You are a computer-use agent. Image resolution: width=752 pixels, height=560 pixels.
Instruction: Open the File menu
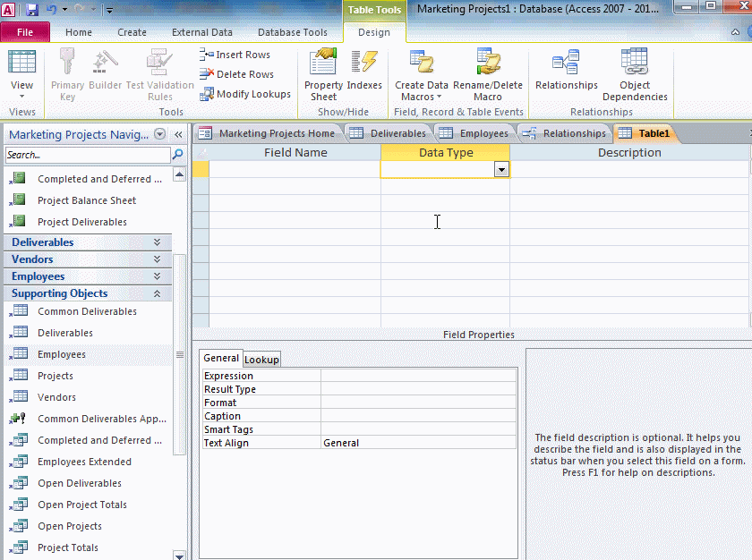tap(25, 32)
